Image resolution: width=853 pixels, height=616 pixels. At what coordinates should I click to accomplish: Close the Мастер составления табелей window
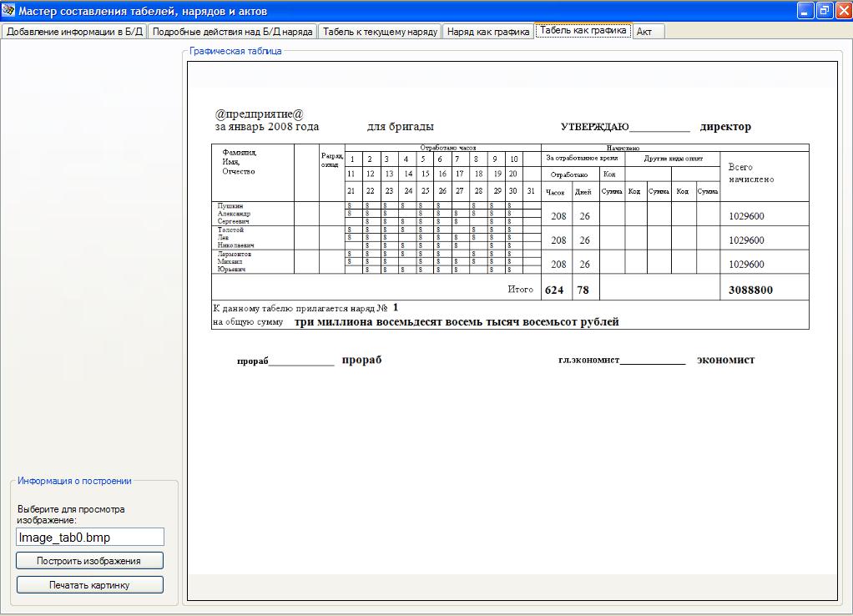point(842,11)
